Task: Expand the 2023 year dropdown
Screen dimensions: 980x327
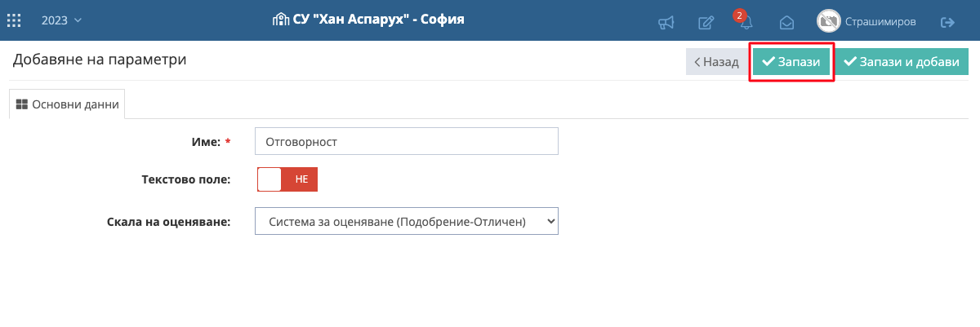Action: coord(61,20)
